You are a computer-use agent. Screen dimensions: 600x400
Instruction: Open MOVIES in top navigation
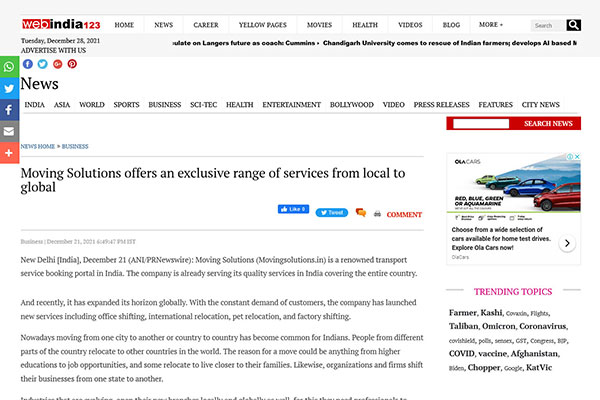[319, 25]
